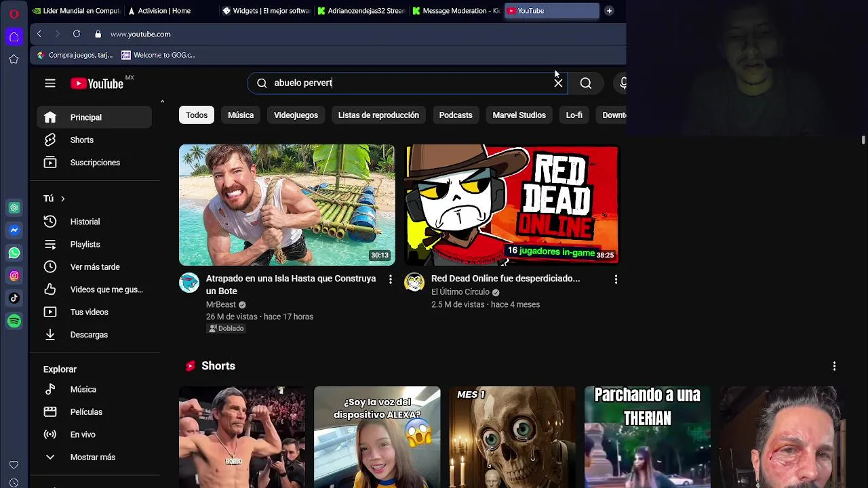Open title Atrapado en una Isla video
Viewport: 868px width, 488px height.
tap(291, 285)
